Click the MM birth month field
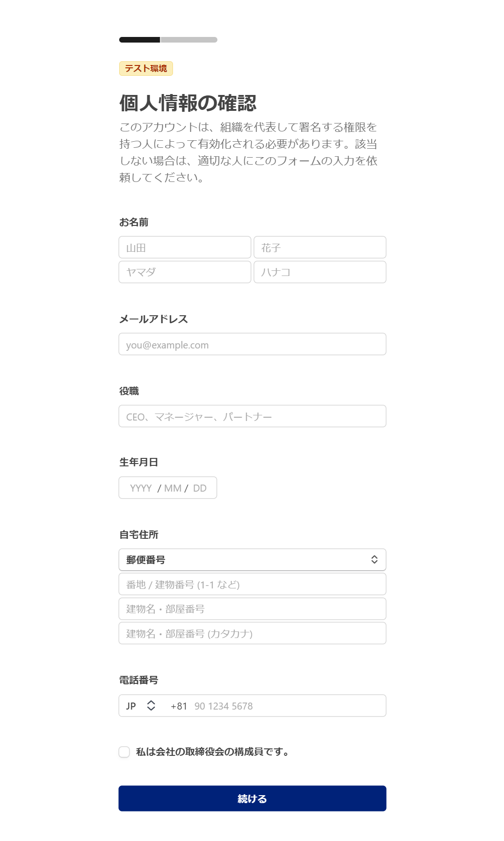This screenshot has height=841, width=504. (x=173, y=488)
